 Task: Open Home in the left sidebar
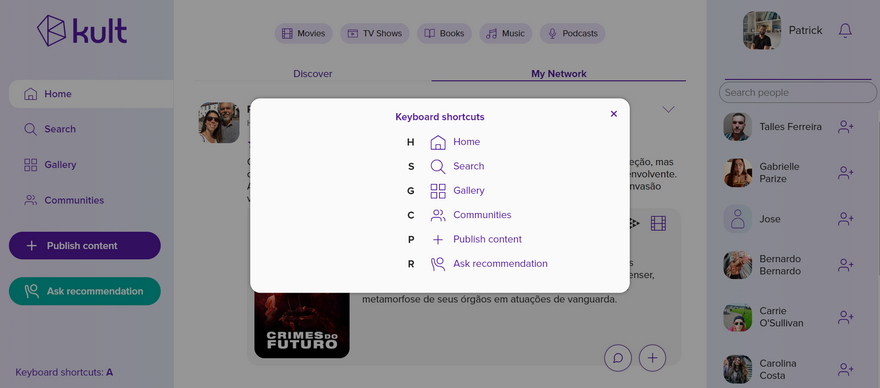coord(91,94)
